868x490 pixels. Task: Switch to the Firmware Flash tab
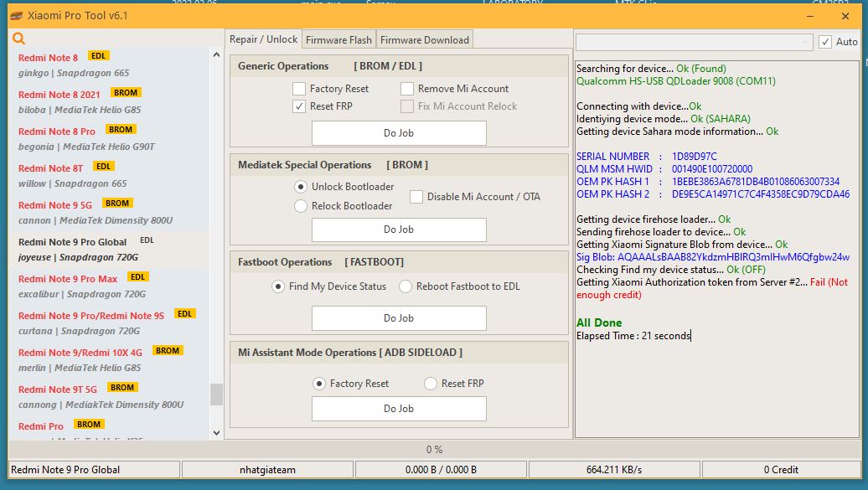pyautogui.click(x=338, y=39)
